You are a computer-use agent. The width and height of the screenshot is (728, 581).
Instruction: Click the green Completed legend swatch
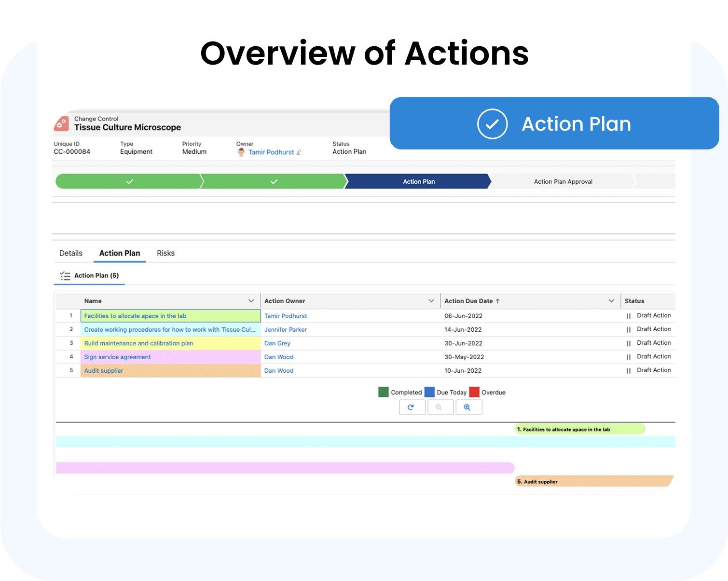[x=384, y=392]
